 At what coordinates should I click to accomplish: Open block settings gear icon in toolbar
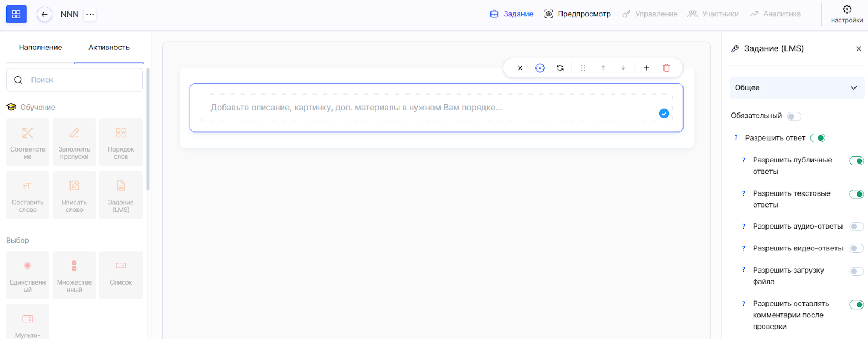(540, 68)
